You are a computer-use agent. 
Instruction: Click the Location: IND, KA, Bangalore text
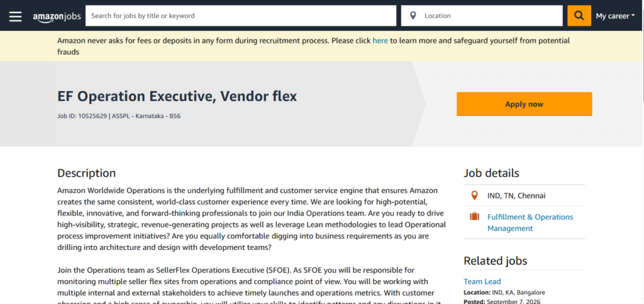pos(504,293)
